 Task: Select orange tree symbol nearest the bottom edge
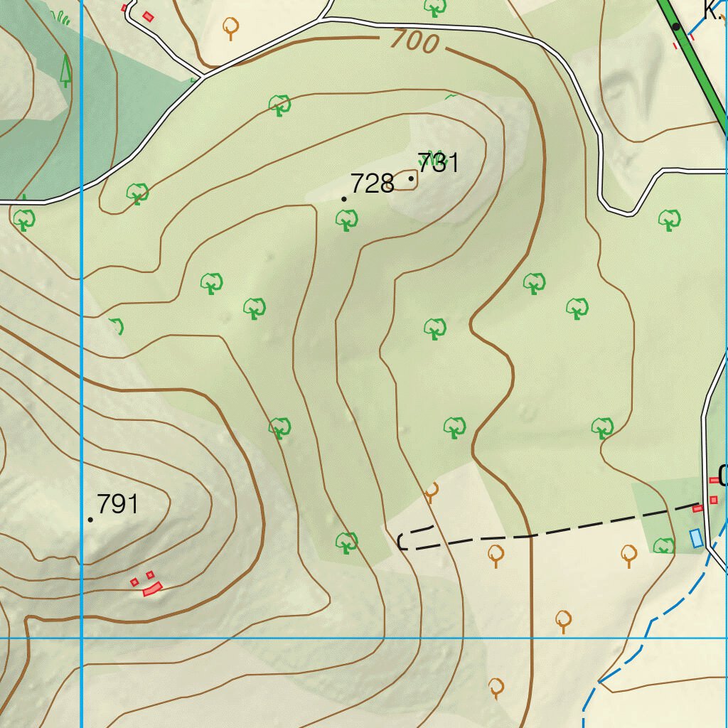coord(496,687)
